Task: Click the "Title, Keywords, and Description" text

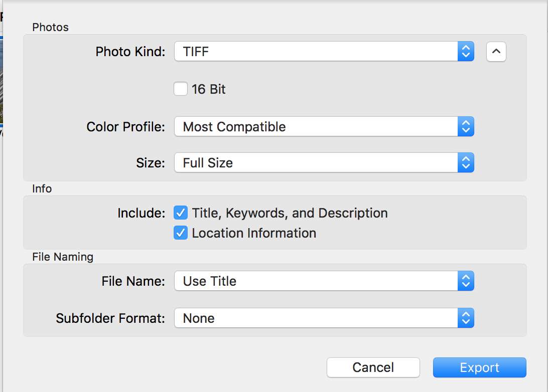Action: tap(290, 214)
